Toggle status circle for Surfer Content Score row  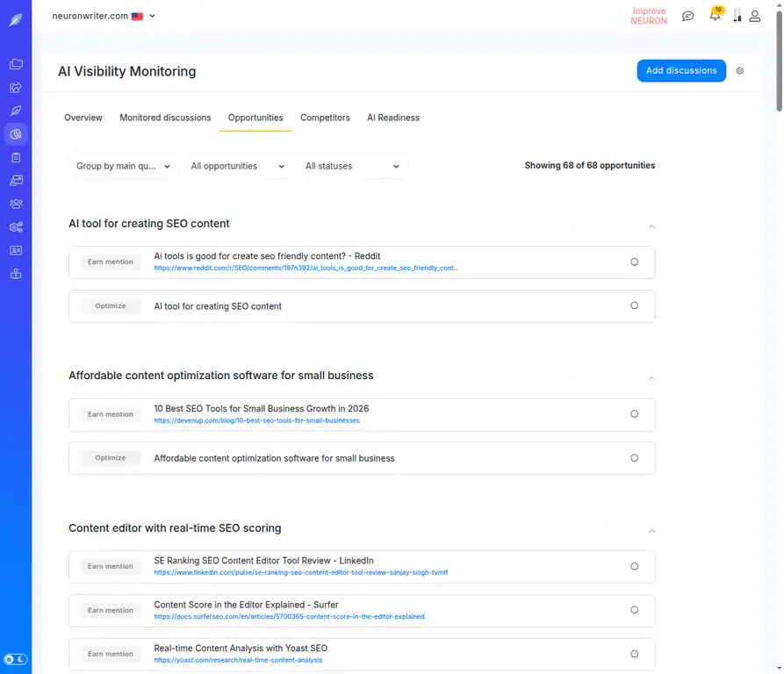point(634,610)
